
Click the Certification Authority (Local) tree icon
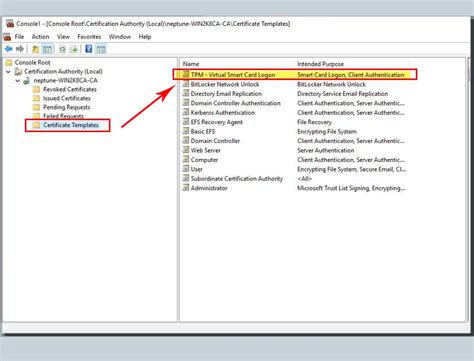[18, 71]
